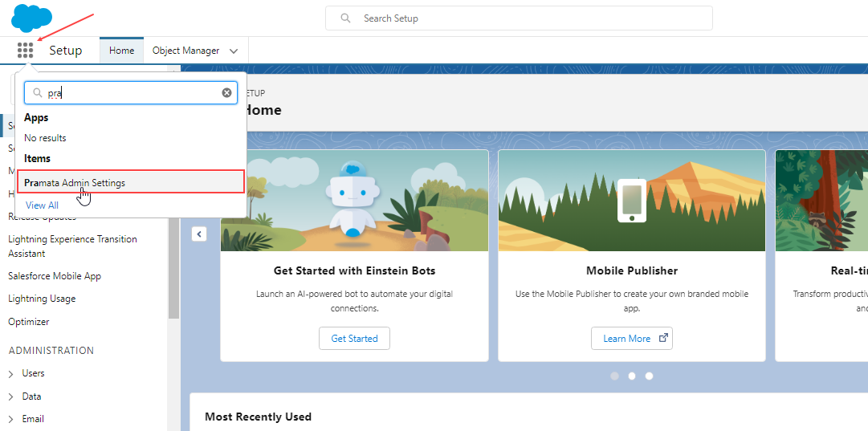Open Salesforce Mobile App setup link
This screenshot has height=431, width=868.
coord(55,275)
